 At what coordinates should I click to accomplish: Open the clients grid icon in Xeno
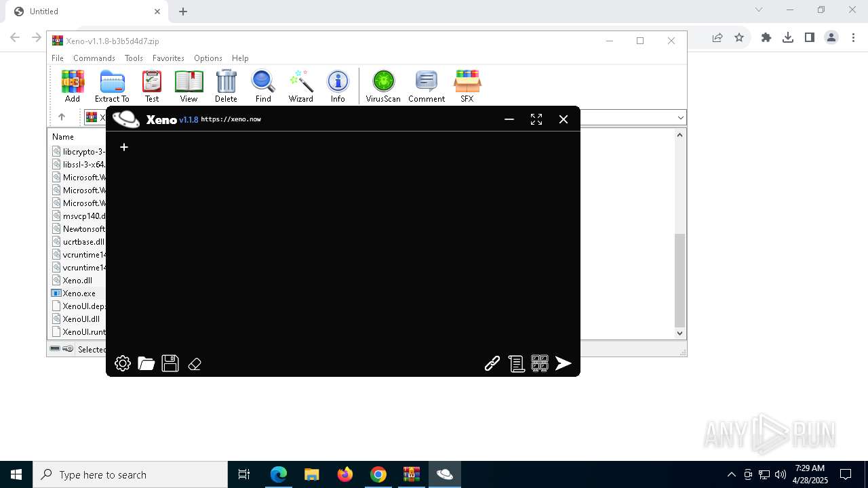pos(540,363)
